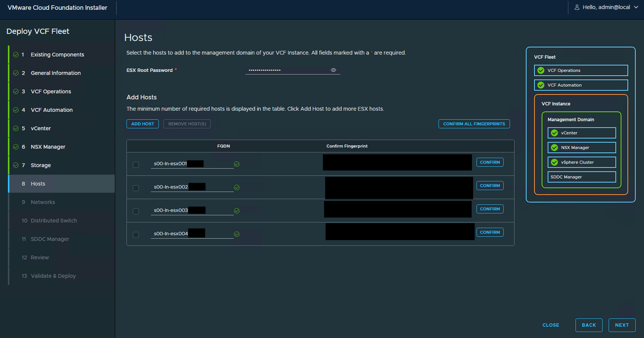This screenshot has height=338, width=644.
Task: Jump to step 6 NSX Manager in the wizard
Action: click(61, 147)
